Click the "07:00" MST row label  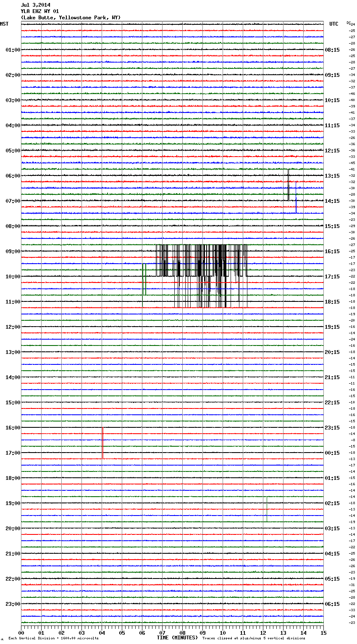click(x=13, y=201)
